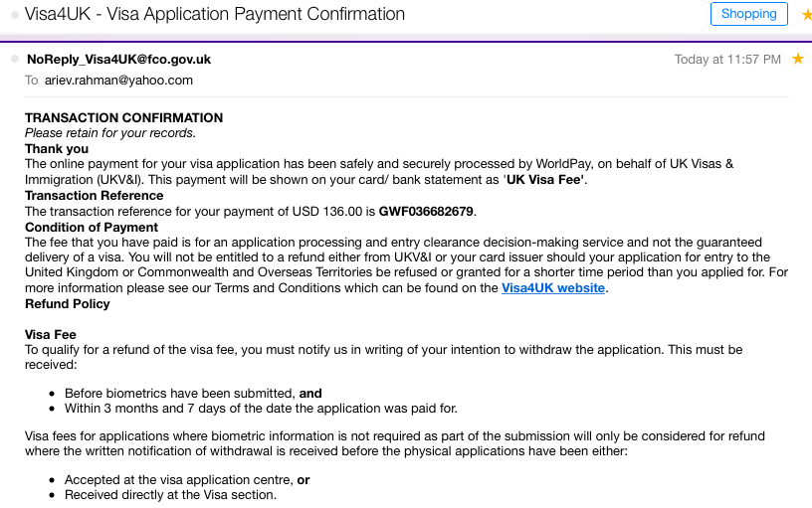The image size is (812, 508).
Task: Click the Condition of Payment heading
Action: pyautogui.click(x=92, y=227)
